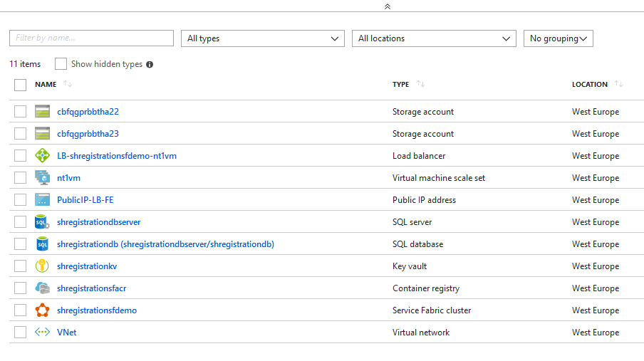
Task: Open the All locations dropdown
Action: point(434,38)
